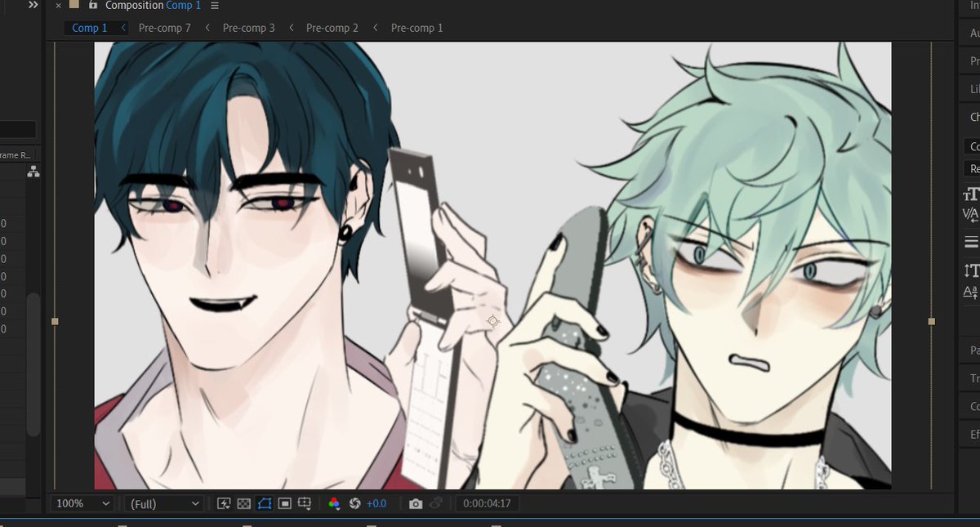The height and width of the screenshot is (527, 980).
Task: Expand hidden panels with double-chevron icon
Action: (33, 5)
